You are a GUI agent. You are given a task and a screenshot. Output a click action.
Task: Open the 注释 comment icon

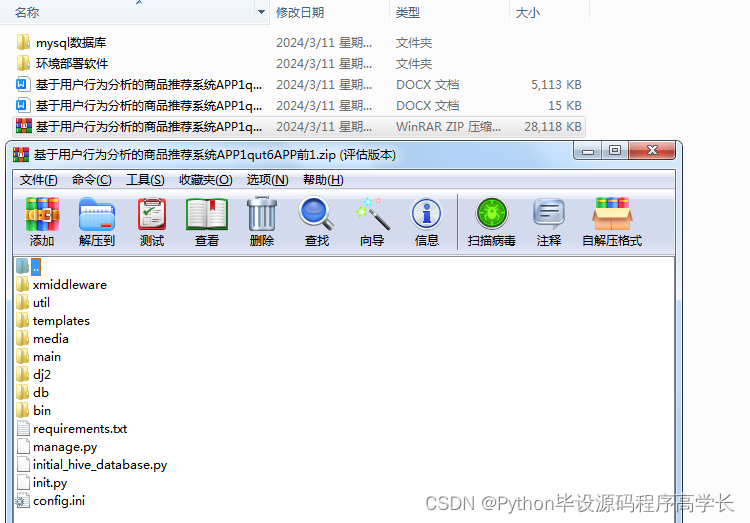point(549,214)
